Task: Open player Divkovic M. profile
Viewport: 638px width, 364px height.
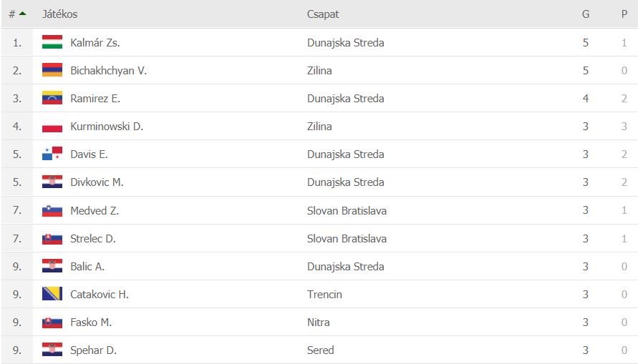Action: pos(97,182)
